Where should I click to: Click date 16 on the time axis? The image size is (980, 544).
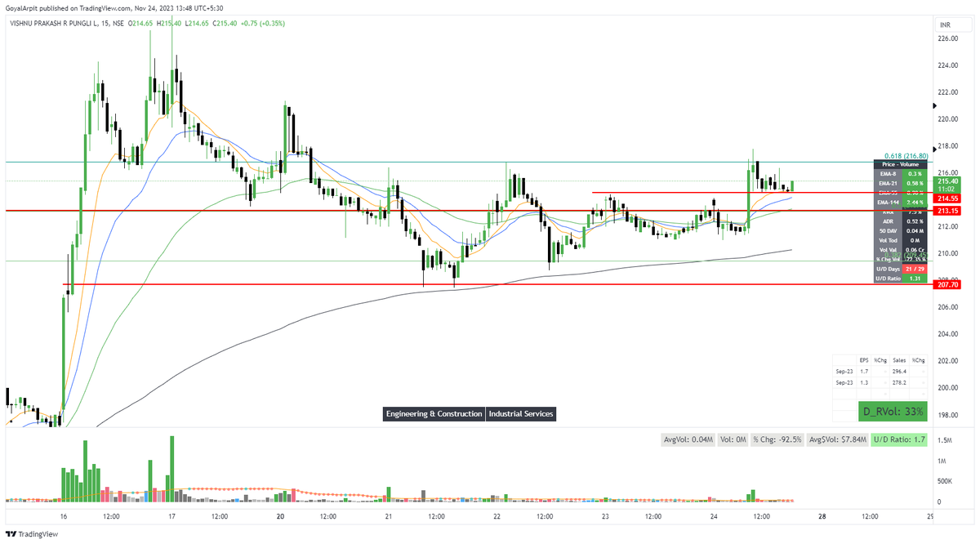coord(64,516)
